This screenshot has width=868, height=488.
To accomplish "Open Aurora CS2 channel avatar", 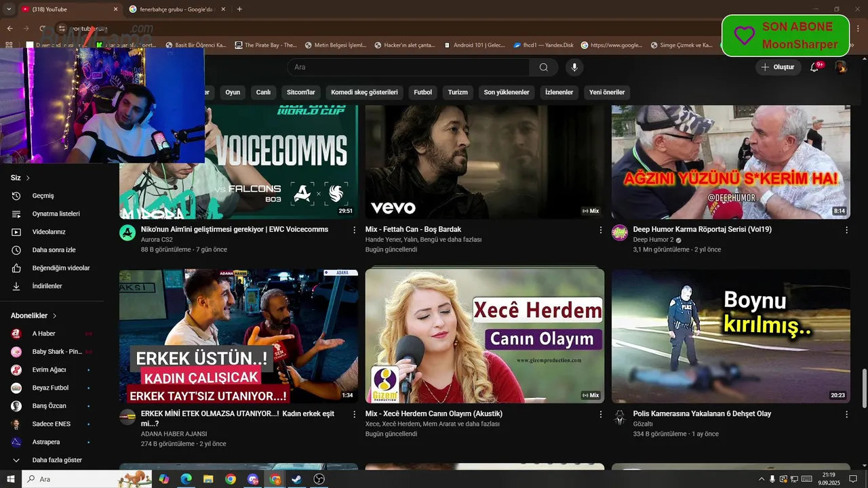I will coord(127,232).
